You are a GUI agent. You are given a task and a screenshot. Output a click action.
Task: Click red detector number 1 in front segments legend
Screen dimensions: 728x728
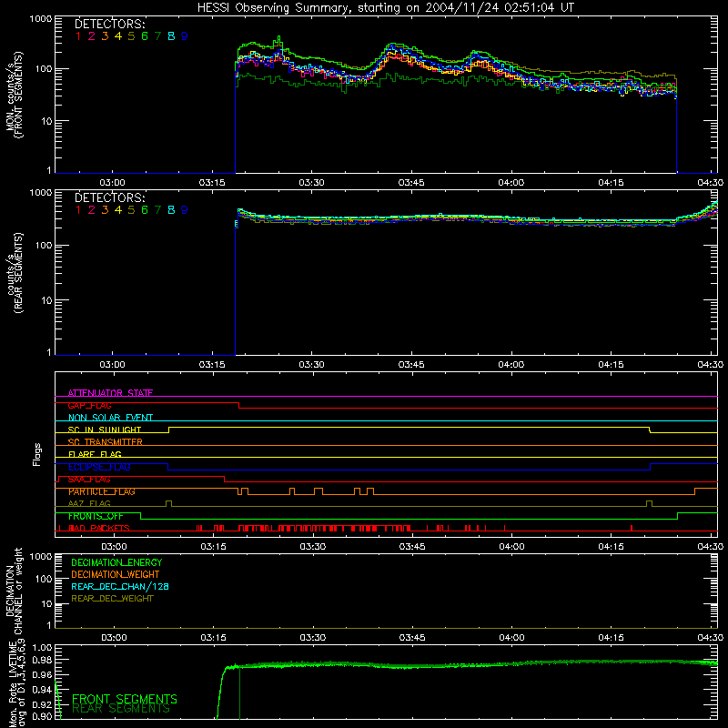click(78, 36)
